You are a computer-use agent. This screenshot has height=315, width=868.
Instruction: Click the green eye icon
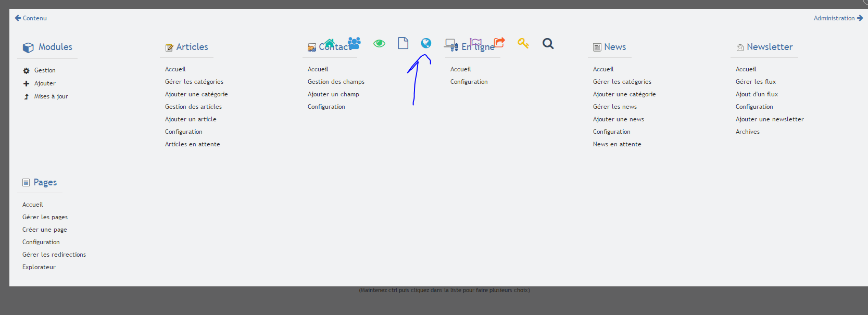pyautogui.click(x=379, y=43)
